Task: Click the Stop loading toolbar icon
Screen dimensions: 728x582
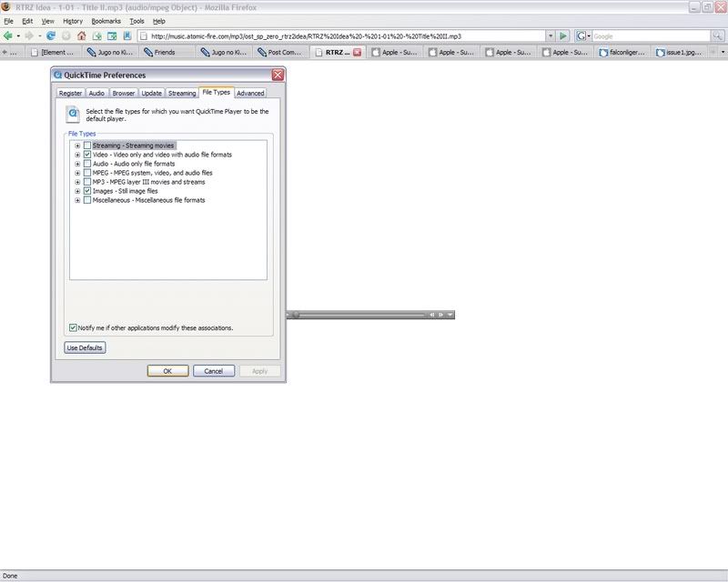Action: (66, 35)
